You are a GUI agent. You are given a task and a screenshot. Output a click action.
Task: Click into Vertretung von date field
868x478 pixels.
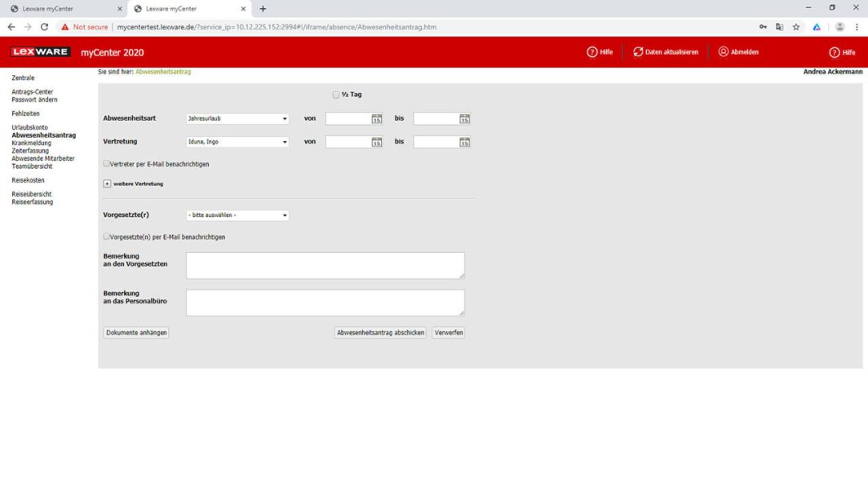click(348, 142)
